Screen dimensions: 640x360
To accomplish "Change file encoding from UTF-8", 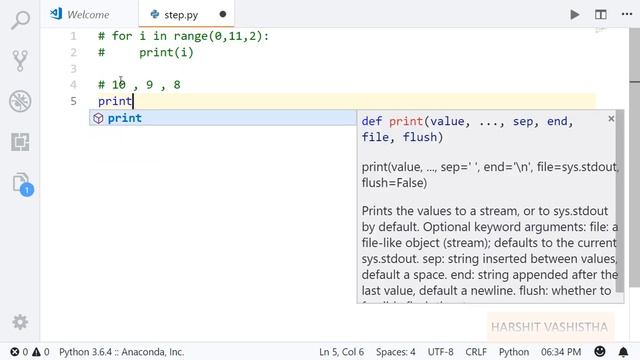I will [440, 352].
